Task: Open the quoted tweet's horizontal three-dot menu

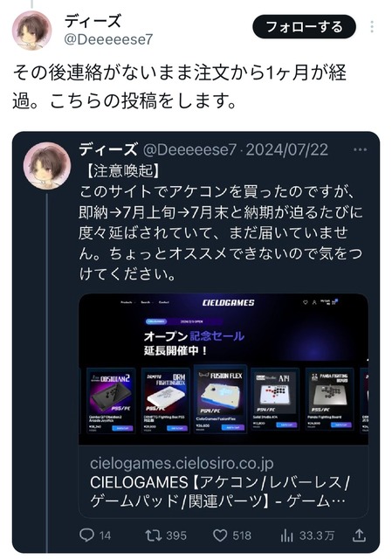Action: (360, 149)
